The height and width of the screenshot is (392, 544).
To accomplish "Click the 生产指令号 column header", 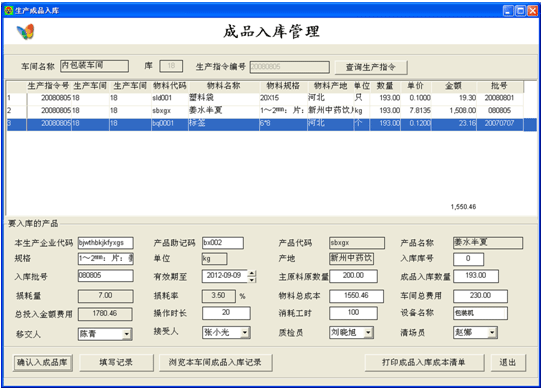I will click(x=49, y=86).
